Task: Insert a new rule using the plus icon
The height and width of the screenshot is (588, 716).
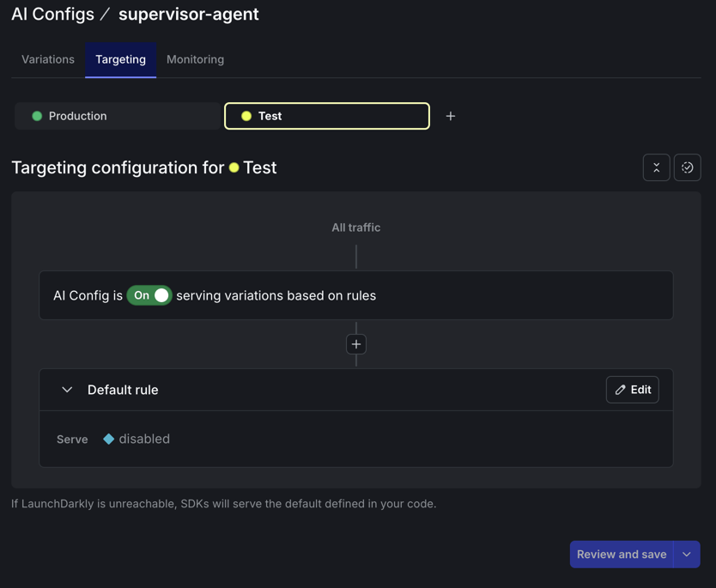Action: pyautogui.click(x=355, y=343)
